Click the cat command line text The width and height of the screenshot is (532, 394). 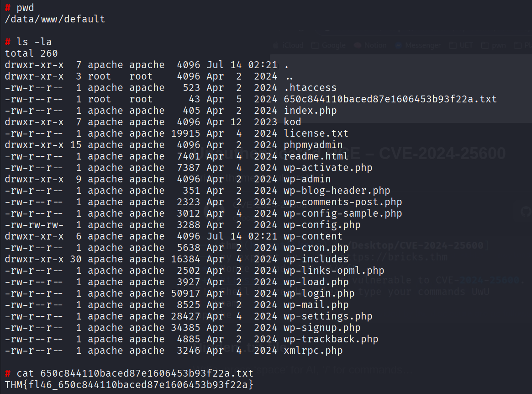135,373
